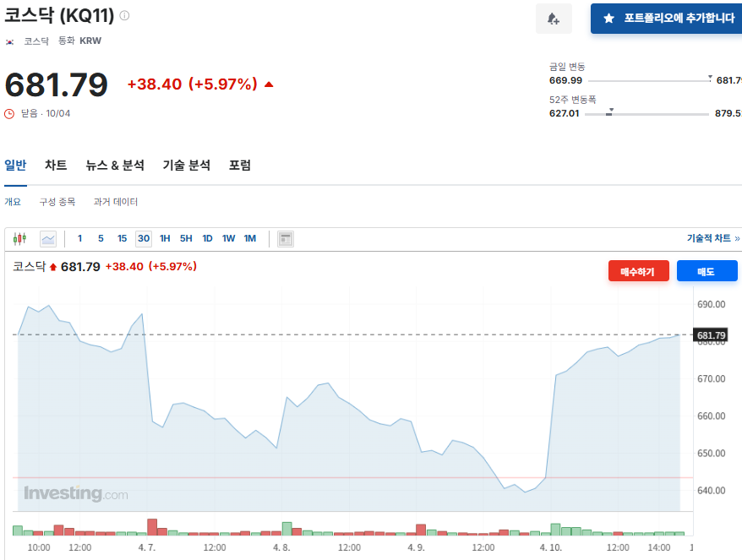Click the info icon beside 코스닥 (KQ11)
The width and height of the screenshot is (742, 560).
pos(125,16)
